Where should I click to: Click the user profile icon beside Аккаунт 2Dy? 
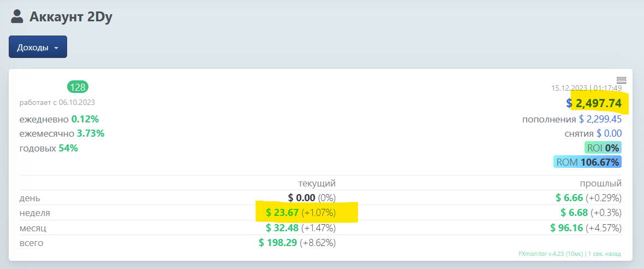17,17
